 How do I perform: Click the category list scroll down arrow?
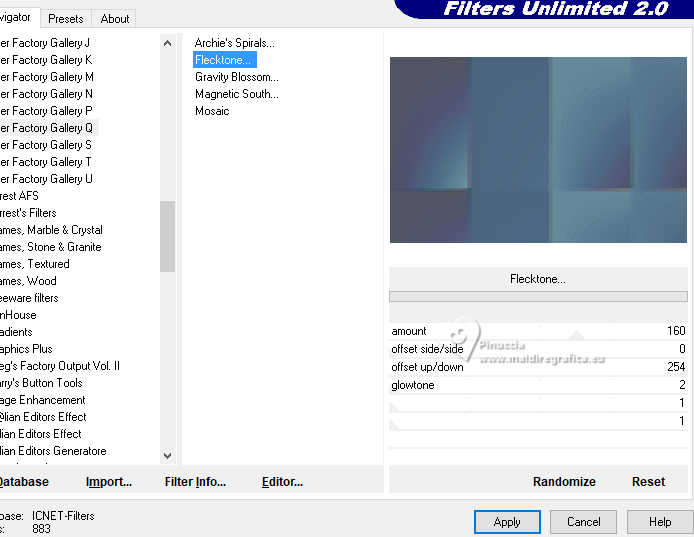(x=167, y=455)
